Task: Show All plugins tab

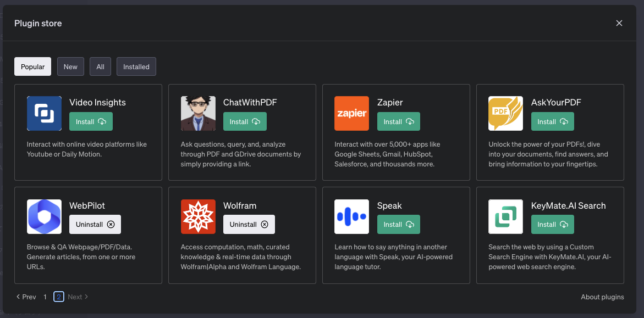Action: click(x=100, y=66)
